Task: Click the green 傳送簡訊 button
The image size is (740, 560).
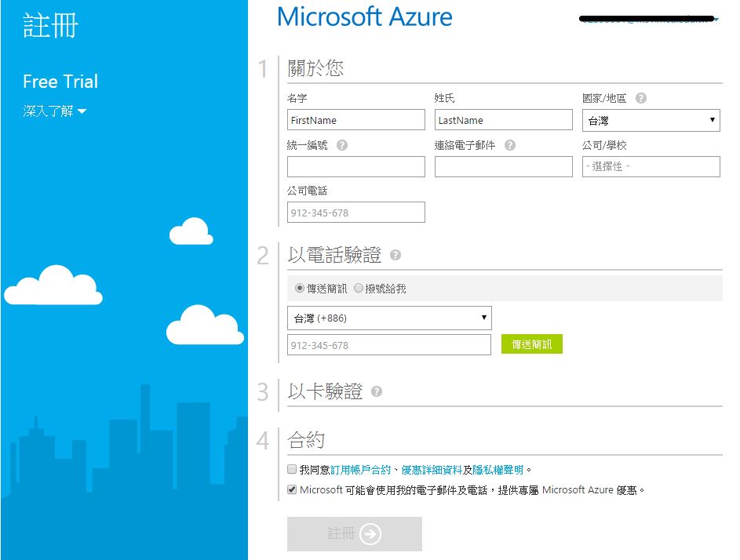Action: pos(532,344)
